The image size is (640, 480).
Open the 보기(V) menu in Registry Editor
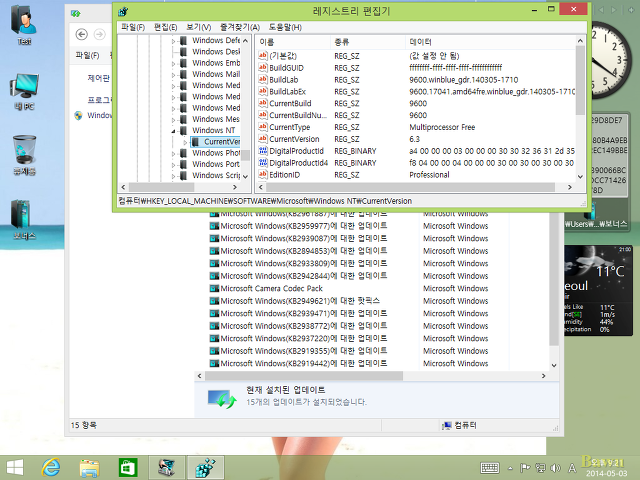pyautogui.click(x=198, y=27)
